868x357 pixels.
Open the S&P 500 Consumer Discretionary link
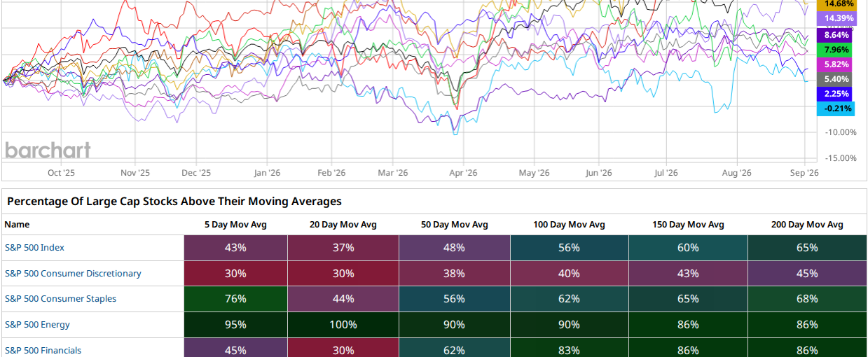coord(73,274)
